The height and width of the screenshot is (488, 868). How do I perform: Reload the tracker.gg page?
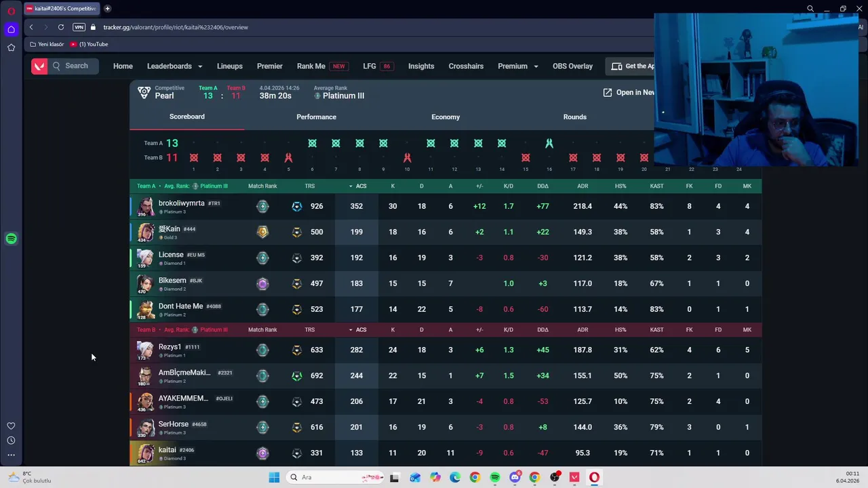61,27
